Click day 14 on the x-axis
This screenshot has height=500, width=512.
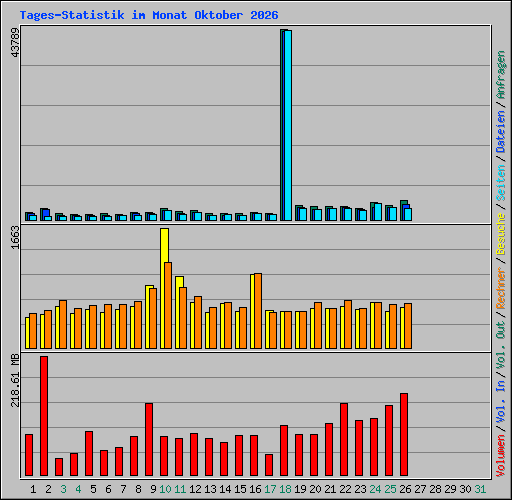click(225, 489)
